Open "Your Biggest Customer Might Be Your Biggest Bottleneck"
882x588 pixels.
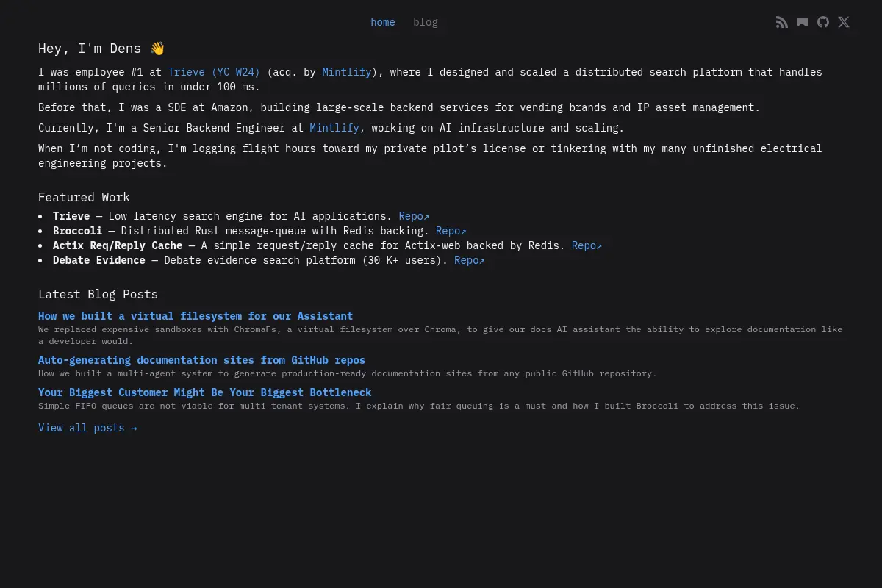pos(205,392)
